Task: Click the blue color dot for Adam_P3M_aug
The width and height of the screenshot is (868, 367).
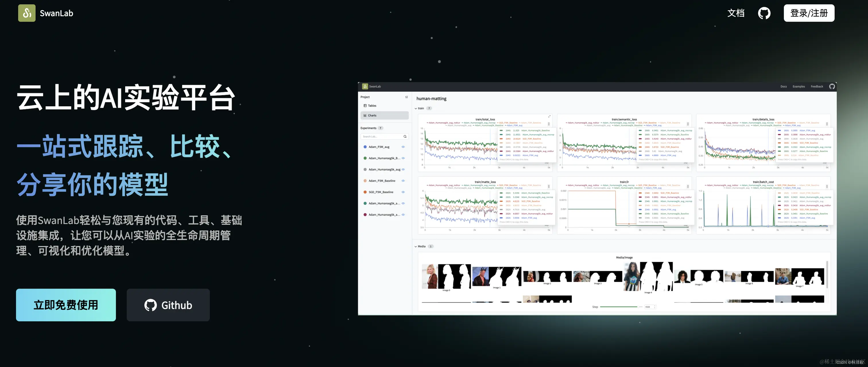Action: point(365,147)
